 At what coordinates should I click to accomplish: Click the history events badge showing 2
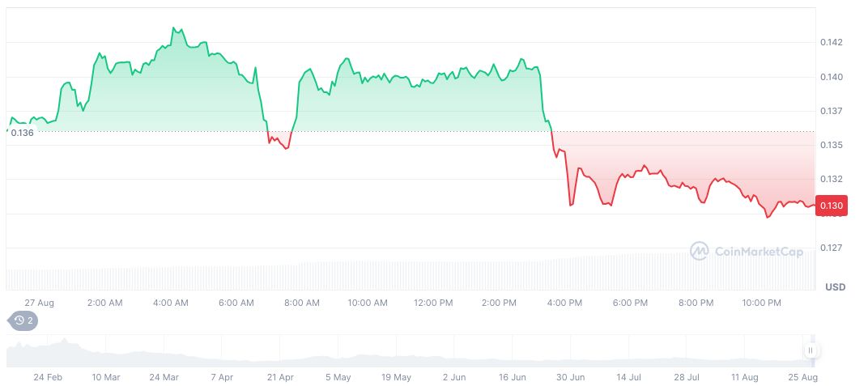[23, 320]
